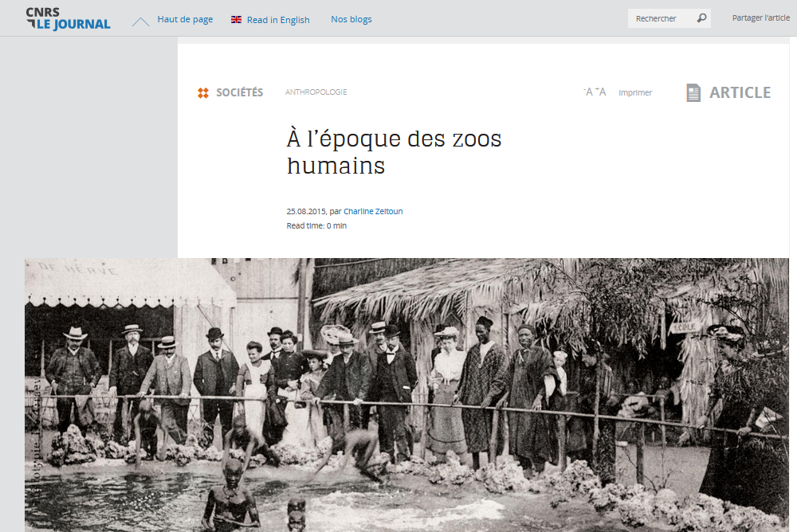The image size is (797, 532).
Task: Click the orange Sociétés section icon
Action: pyautogui.click(x=203, y=92)
